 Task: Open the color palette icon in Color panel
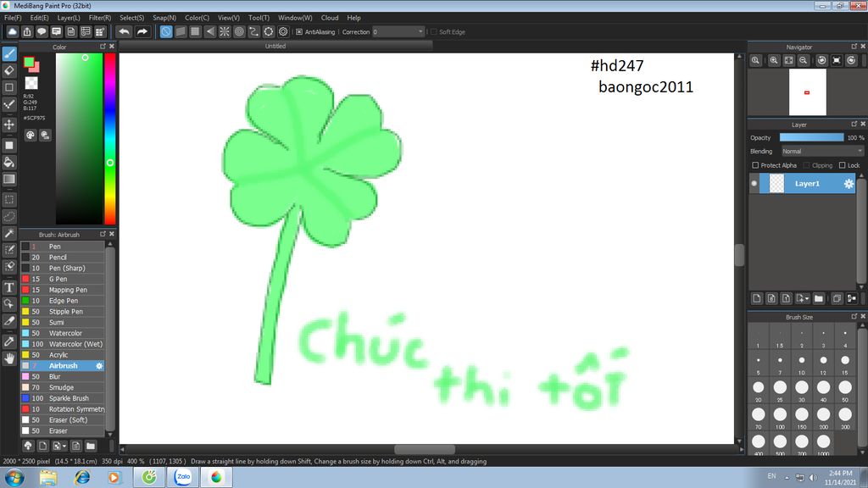click(31, 135)
